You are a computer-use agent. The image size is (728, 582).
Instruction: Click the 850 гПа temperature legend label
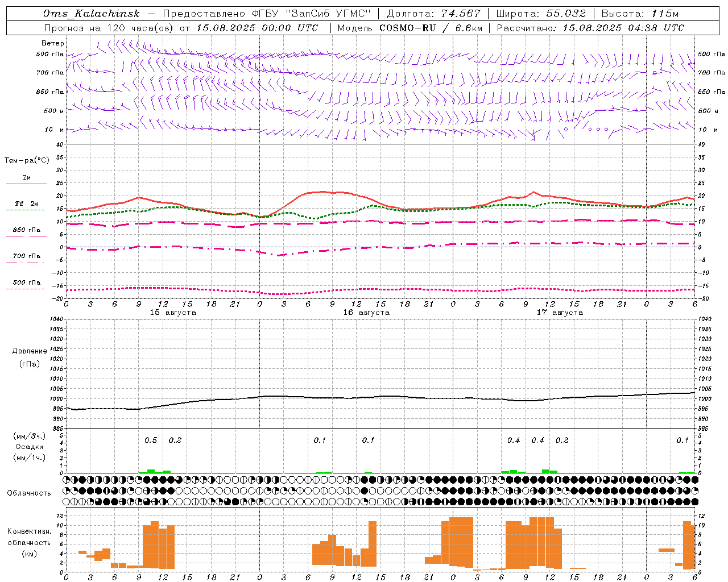click(x=27, y=230)
